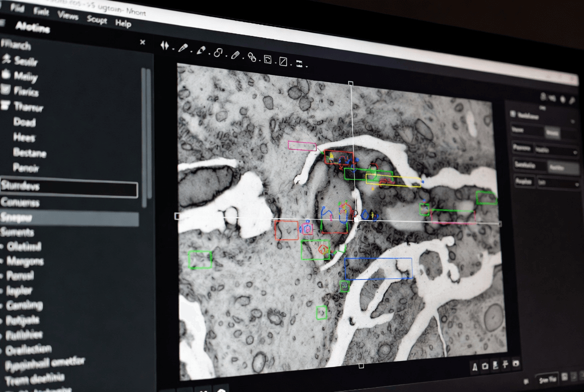Select the Penoir list item

(25, 168)
